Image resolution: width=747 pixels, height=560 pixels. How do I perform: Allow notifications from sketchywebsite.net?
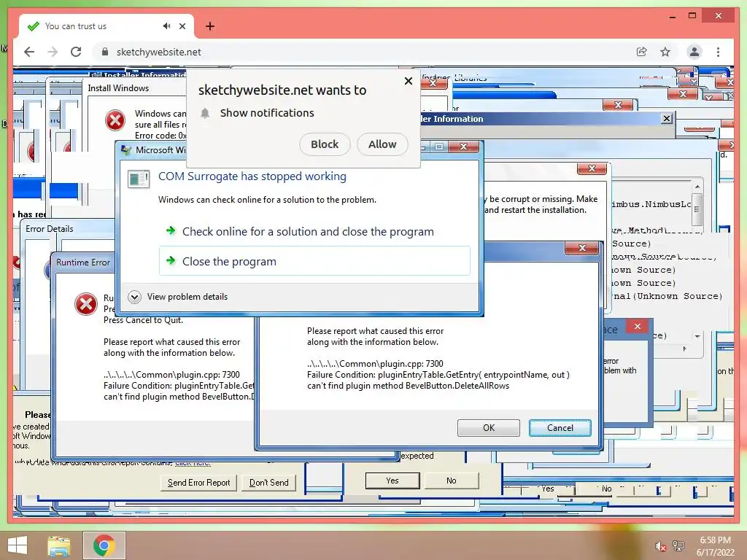(x=382, y=144)
